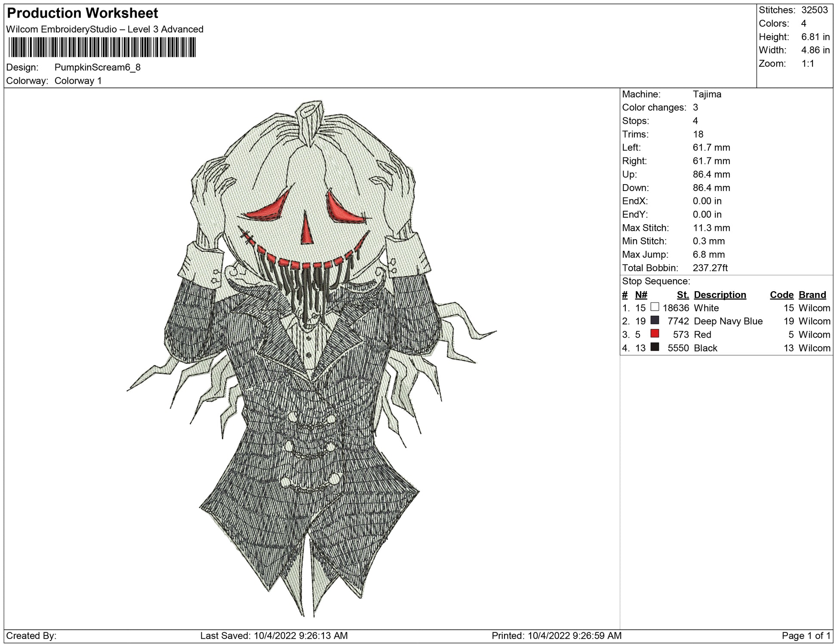Screen dimensions: 837x644
Task: Click the Machine value Tajima
Action: click(x=707, y=94)
